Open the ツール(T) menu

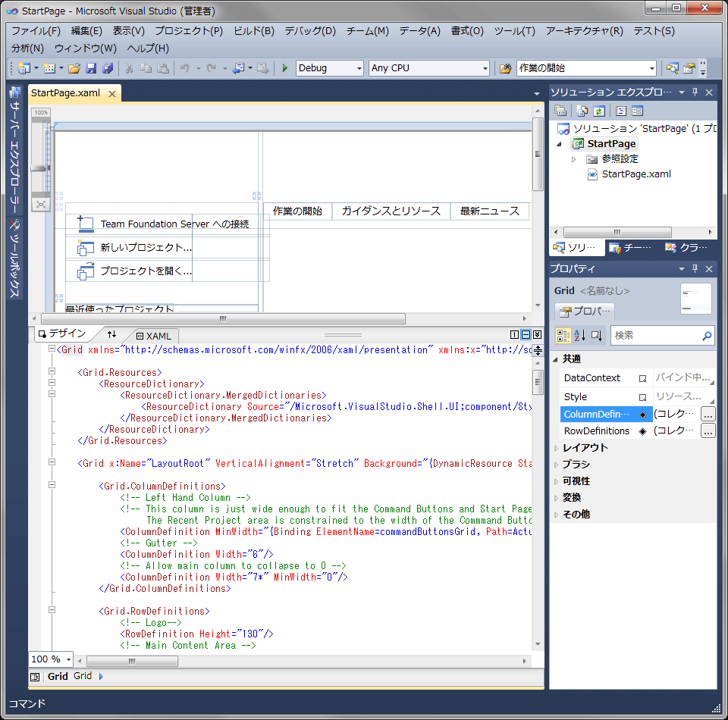point(514,31)
